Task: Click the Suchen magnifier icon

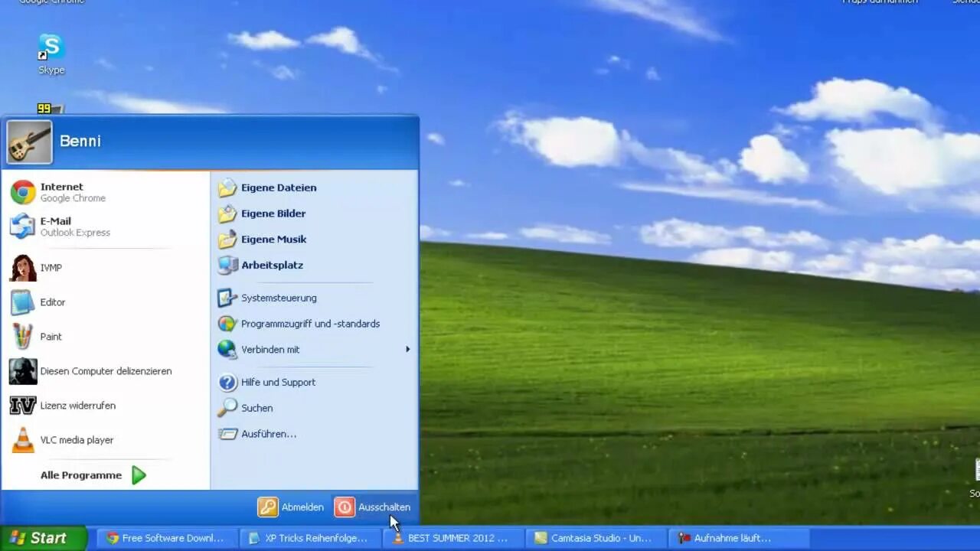Action: tap(227, 408)
